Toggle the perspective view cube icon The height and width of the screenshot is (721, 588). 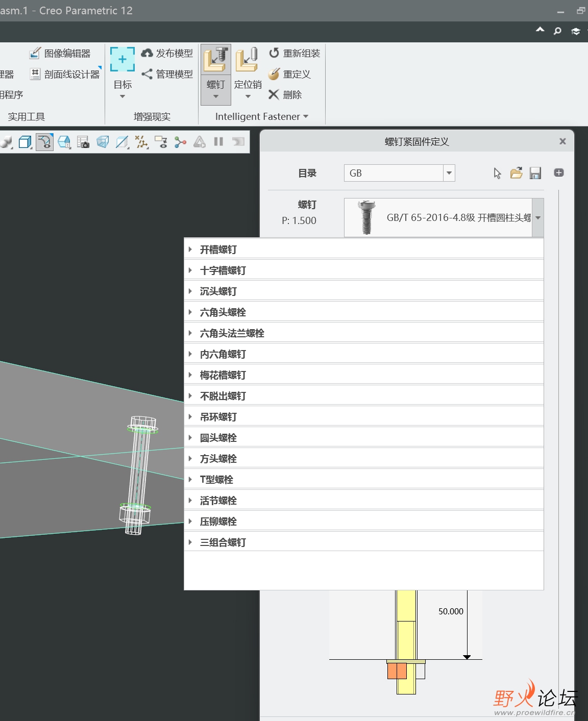coord(103,142)
